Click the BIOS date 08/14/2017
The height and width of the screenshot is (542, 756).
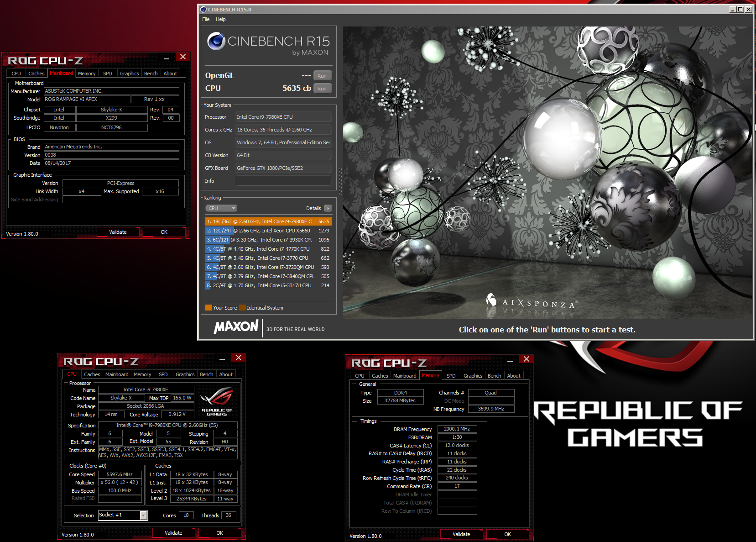point(111,163)
